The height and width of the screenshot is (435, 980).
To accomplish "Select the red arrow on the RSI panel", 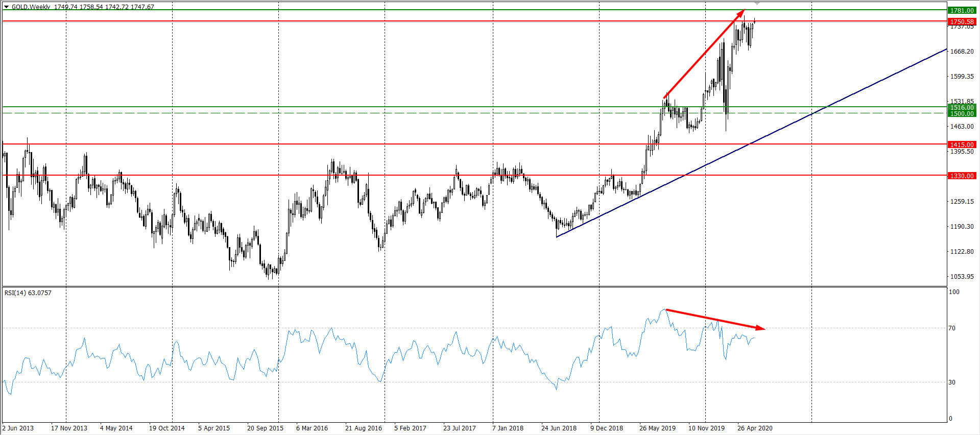I will pyautogui.click(x=715, y=319).
